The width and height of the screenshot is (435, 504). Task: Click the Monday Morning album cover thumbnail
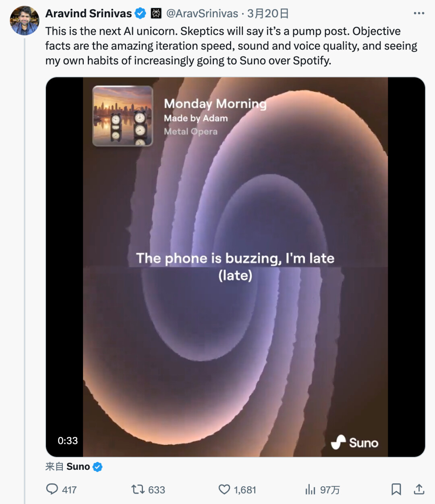pyautogui.click(x=122, y=116)
